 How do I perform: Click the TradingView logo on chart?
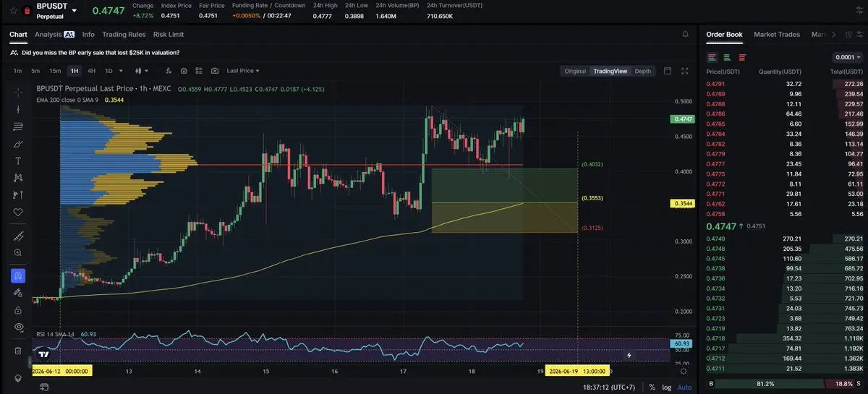44,355
